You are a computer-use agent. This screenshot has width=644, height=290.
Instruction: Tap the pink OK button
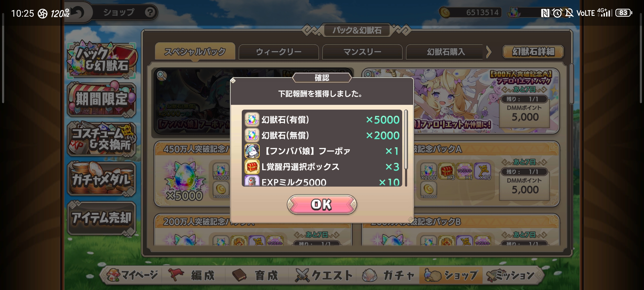coord(322,205)
